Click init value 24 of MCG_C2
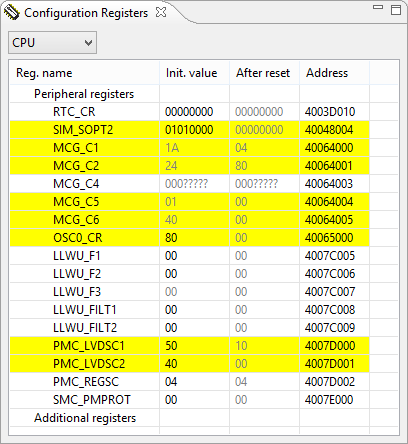This screenshot has height=444, width=408. pyautogui.click(x=171, y=166)
